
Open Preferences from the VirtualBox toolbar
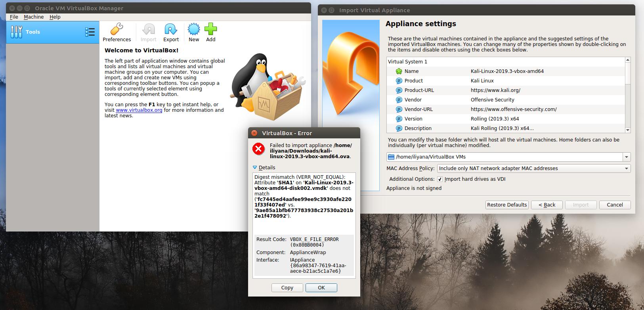(117, 33)
